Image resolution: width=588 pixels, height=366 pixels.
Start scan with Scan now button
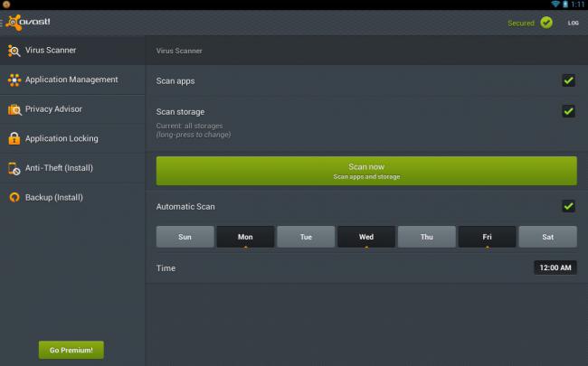point(366,171)
